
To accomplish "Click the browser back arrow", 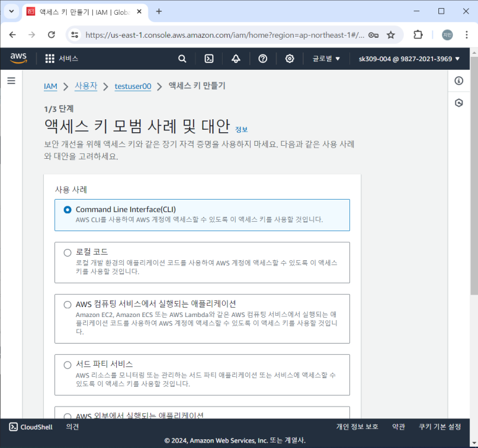I will tap(12, 35).
